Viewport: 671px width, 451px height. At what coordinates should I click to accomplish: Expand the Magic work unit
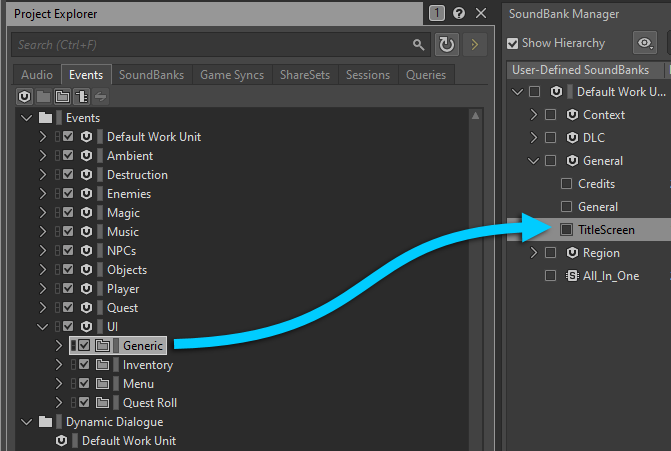(x=42, y=213)
